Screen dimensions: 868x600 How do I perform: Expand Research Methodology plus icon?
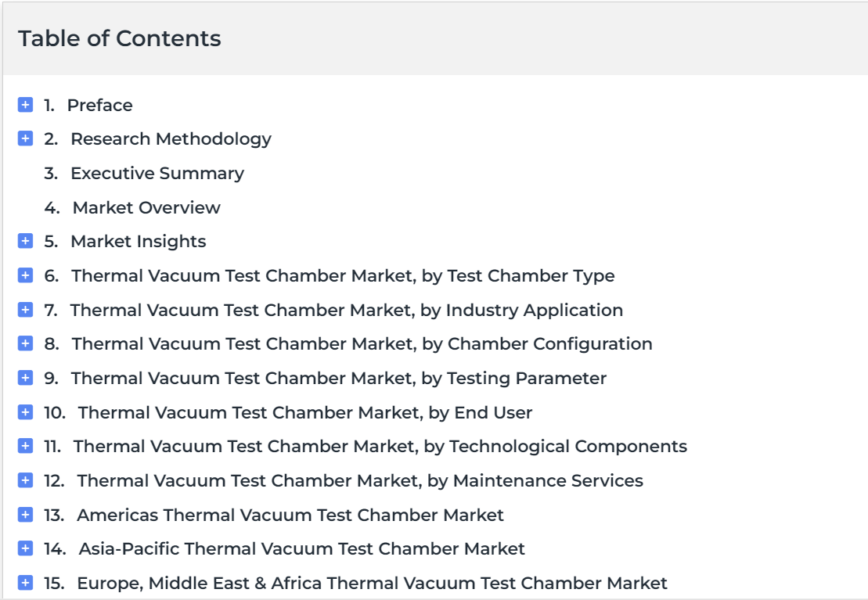26,138
